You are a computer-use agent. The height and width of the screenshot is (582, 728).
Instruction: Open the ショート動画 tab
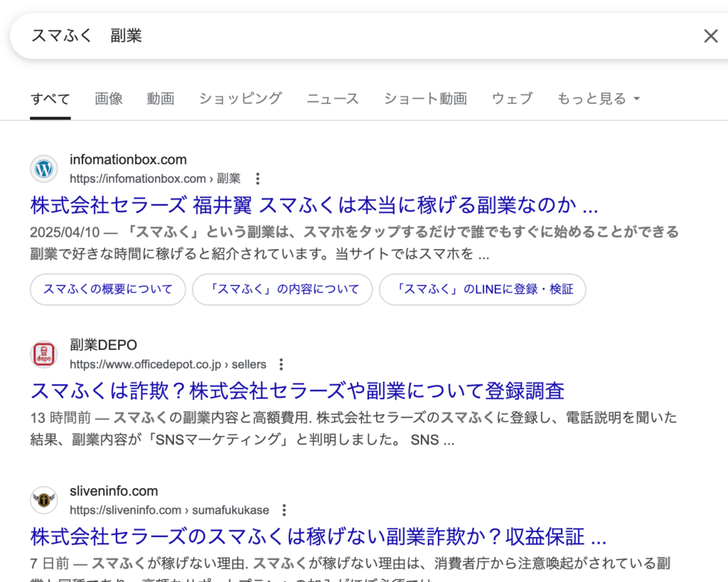click(x=425, y=98)
